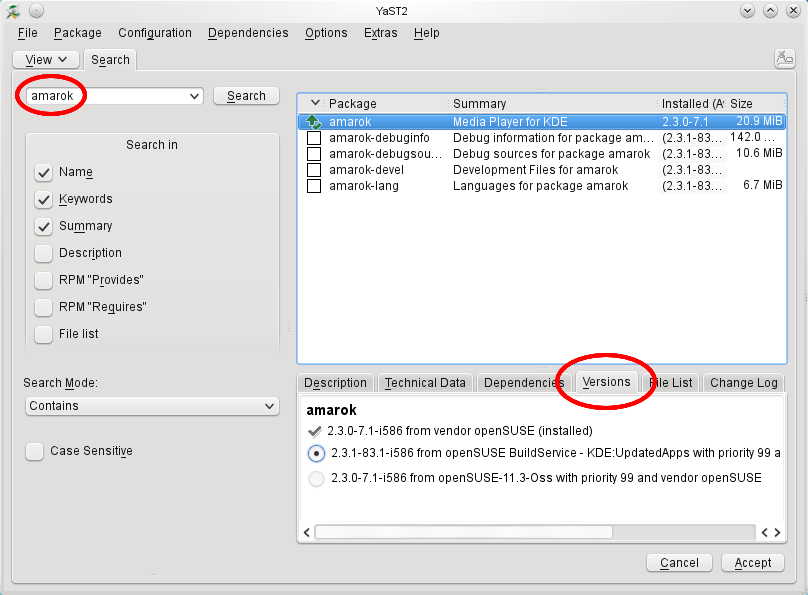808x595 pixels.
Task: Click the package list sort arrow in header
Action: click(315, 103)
